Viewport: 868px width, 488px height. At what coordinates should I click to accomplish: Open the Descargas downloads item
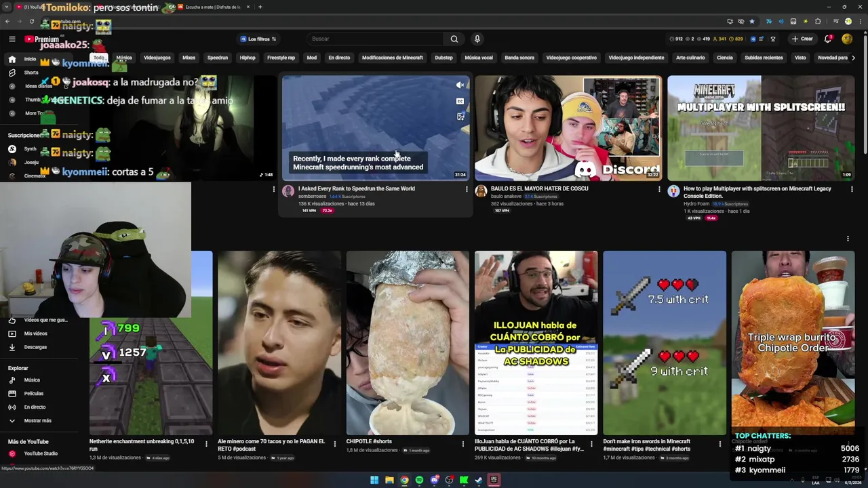(x=35, y=347)
